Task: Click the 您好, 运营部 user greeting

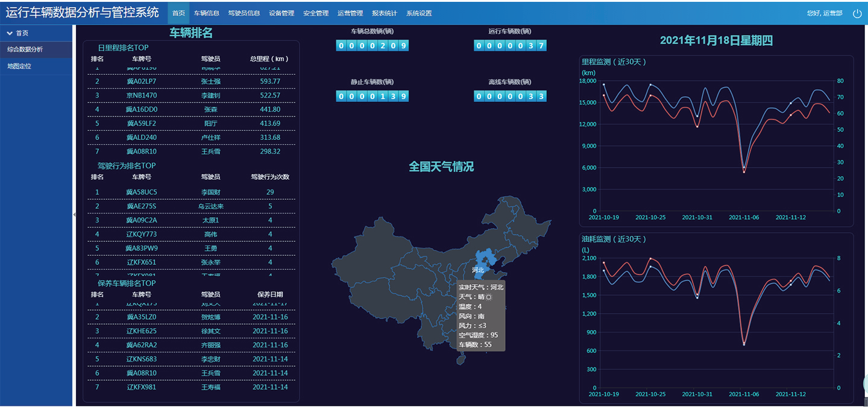Action: pyautogui.click(x=825, y=13)
